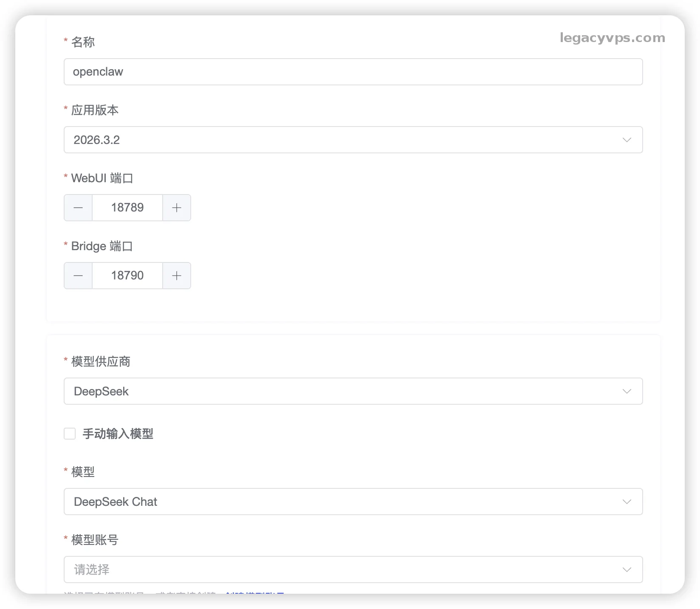The image size is (700, 609).
Task: Click the legacyvps.com watermark text
Action: [612, 38]
